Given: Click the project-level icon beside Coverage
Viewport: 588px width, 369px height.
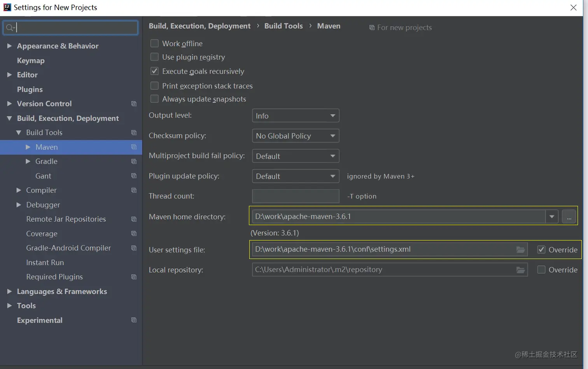Looking at the screenshot, I should coord(134,234).
